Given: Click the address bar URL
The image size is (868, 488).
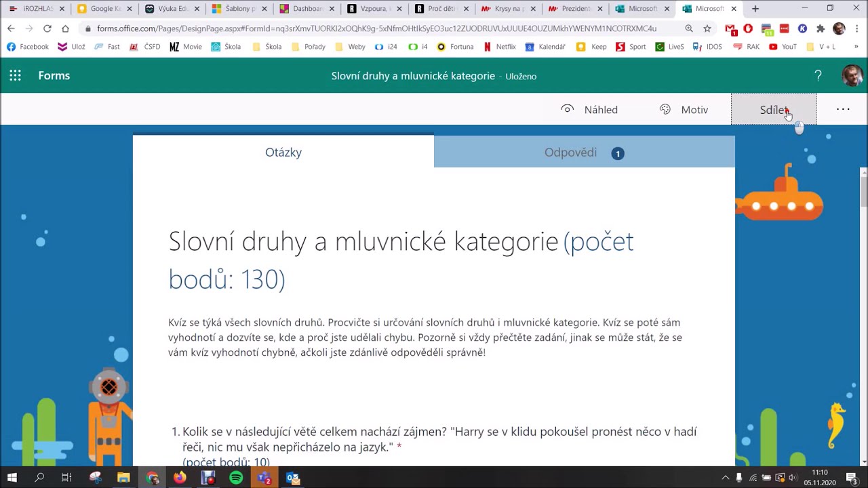Looking at the screenshot, I should 376,28.
